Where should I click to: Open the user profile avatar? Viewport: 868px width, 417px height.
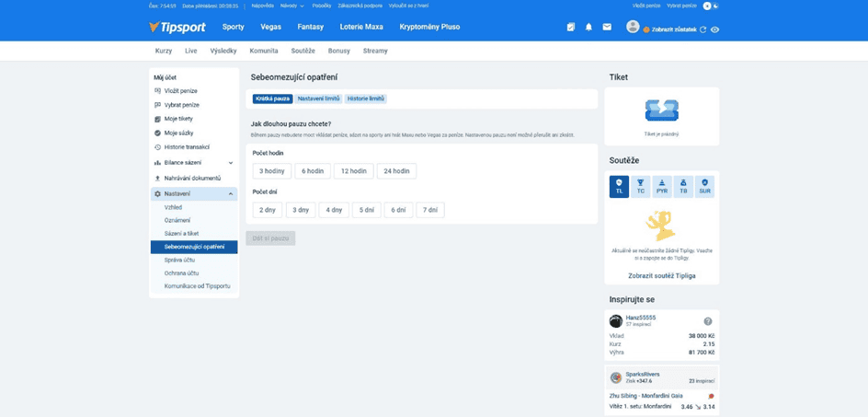[633, 26]
